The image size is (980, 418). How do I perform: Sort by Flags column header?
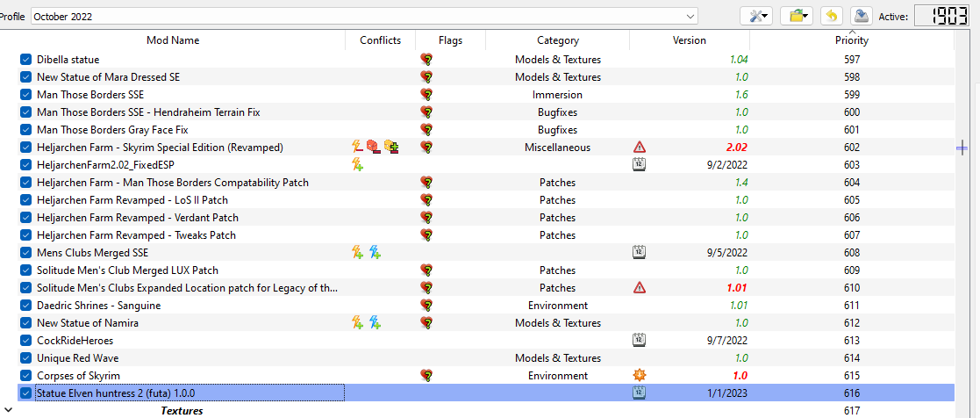pos(450,40)
